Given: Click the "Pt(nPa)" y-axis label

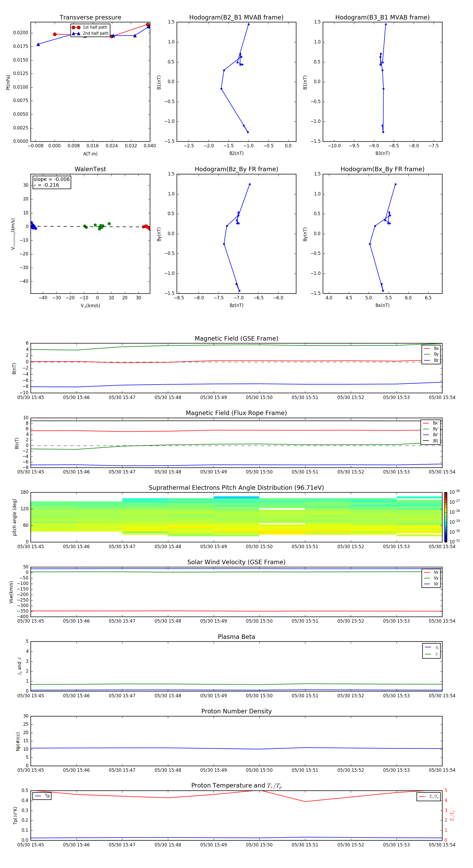Looking at the screenshot, I should 8,82.
